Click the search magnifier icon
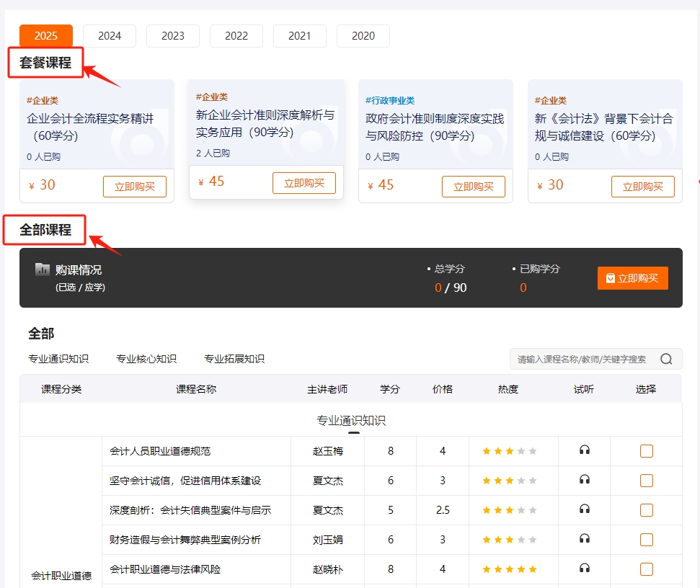 point(665,358)
